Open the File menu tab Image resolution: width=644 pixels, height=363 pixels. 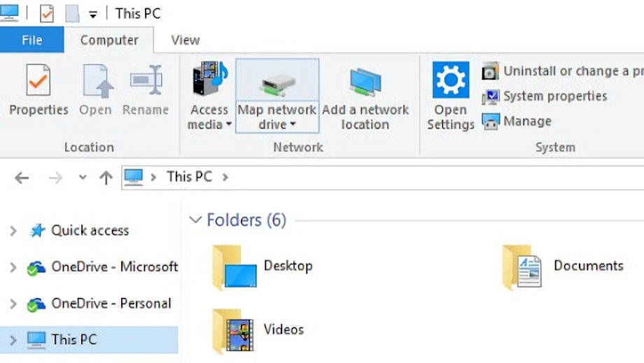(x=31, y=40)
